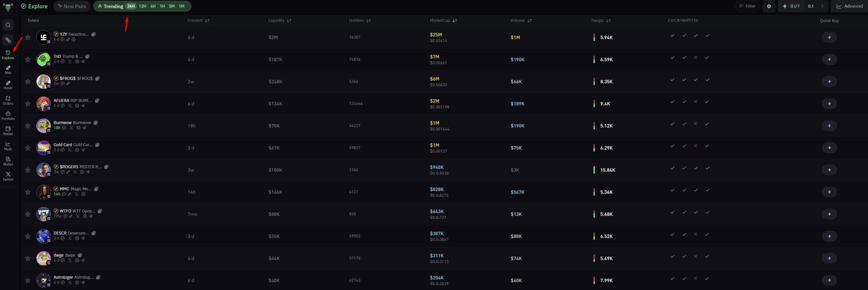Open the Filter button
Screen dimensions: 868x290
click(x=747, y=6)
